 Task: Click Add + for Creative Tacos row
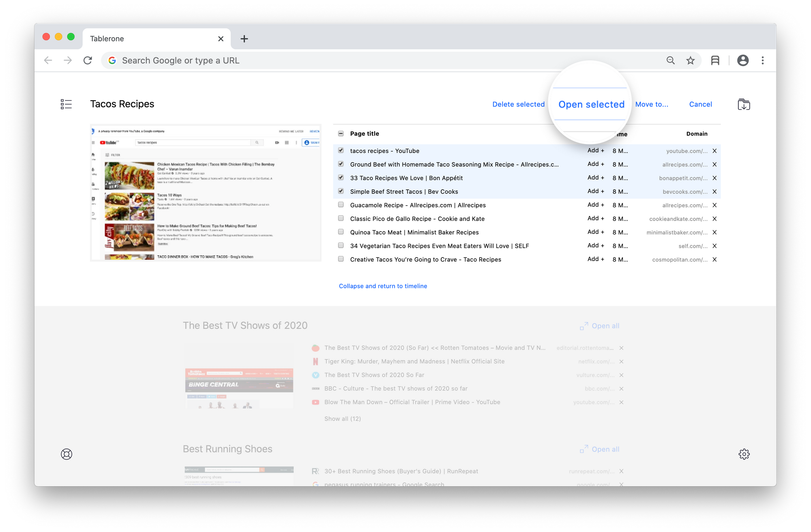click(x=596, y=259)
